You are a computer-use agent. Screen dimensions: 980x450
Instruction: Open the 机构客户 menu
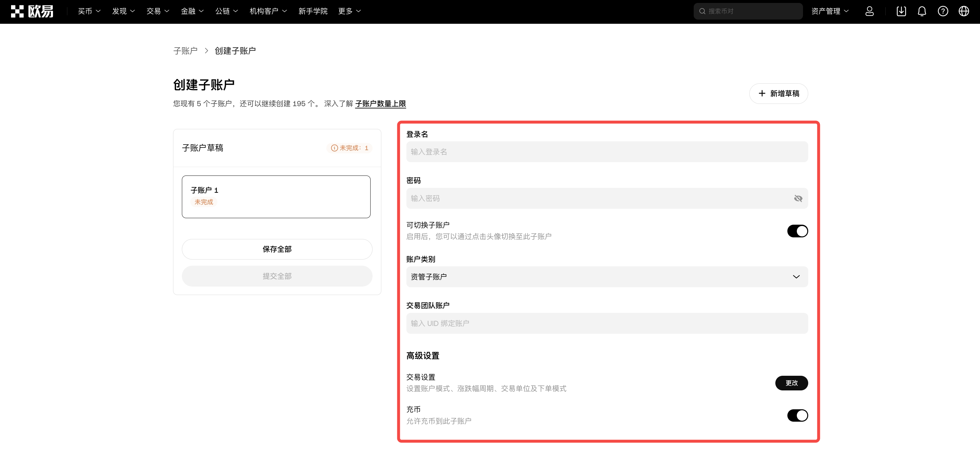268,11
